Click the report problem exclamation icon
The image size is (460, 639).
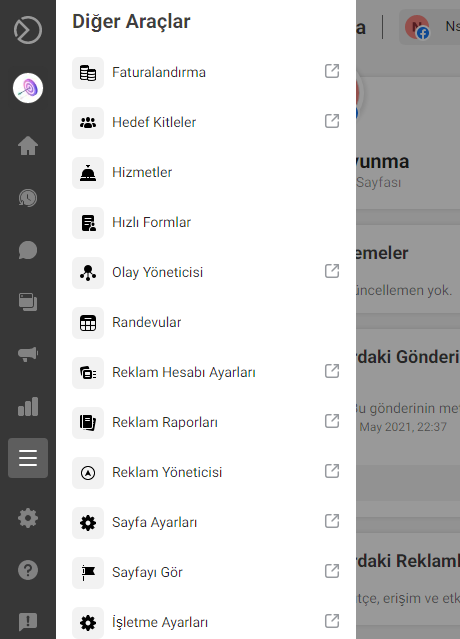click(28, 622)
